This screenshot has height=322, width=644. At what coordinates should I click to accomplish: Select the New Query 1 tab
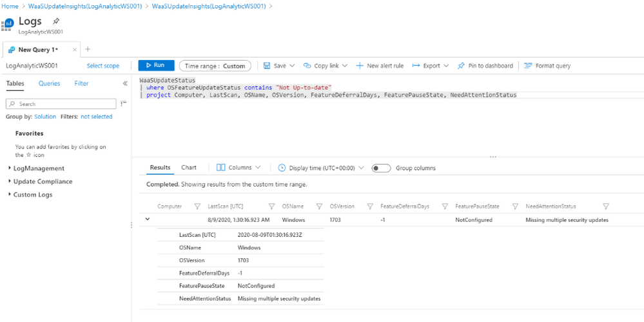pyautogui.click(x=38, y=50)
